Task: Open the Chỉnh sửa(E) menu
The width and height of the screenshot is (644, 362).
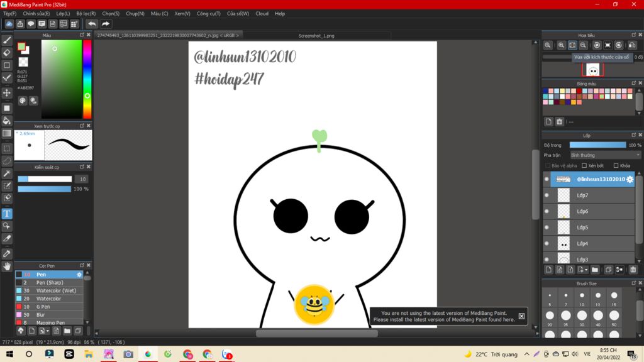Action: (36, 14)
